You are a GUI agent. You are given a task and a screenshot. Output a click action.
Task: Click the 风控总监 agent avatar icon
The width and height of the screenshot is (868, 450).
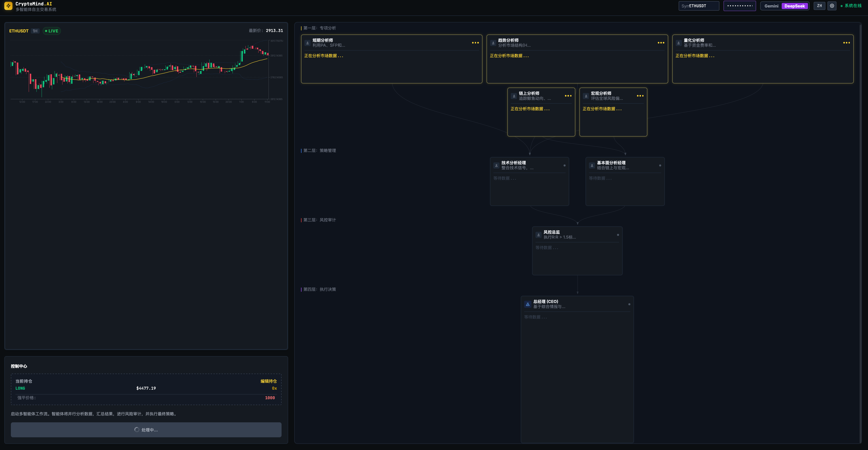(x=538, y=235)
